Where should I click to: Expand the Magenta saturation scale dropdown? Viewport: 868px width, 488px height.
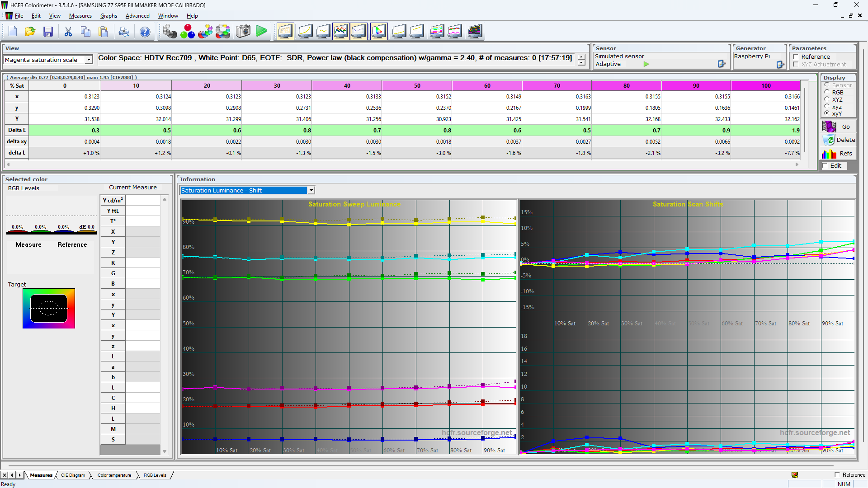tap(89, 60)
